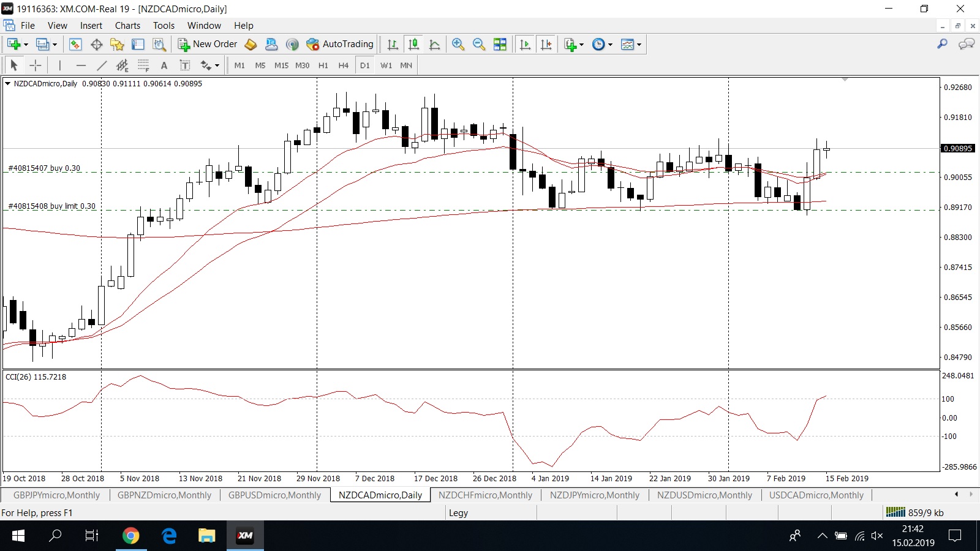Expand the new chart dropdown arrow
Viewport: 980px width, 551px height.
pyautogui.click(x=26, y=45)
